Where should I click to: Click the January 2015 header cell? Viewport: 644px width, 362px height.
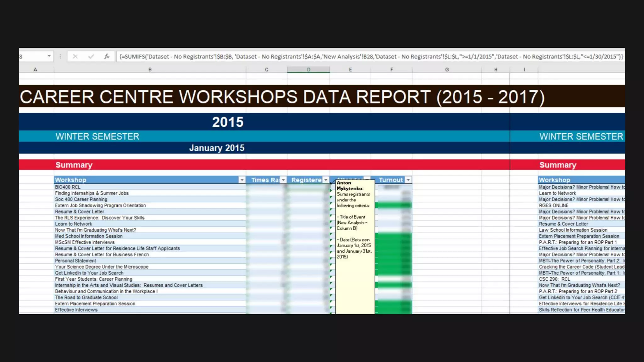[x=216, y=148]
